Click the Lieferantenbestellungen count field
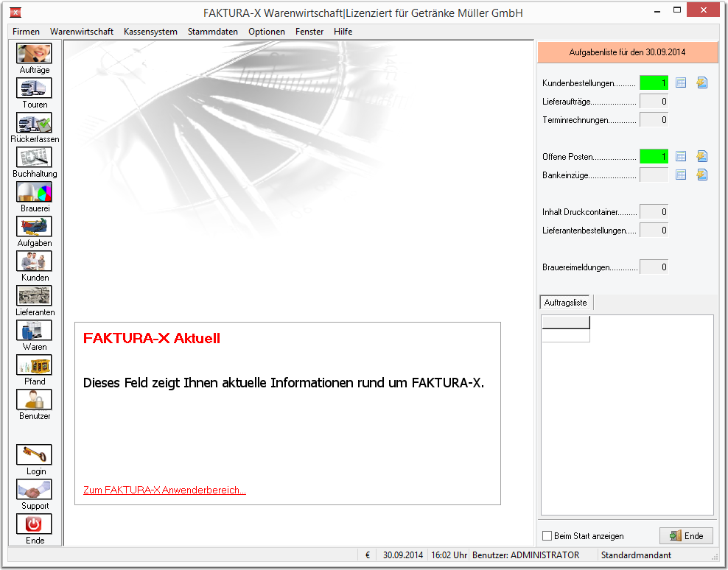Screen dimensions: 728x570 point(654,231)
